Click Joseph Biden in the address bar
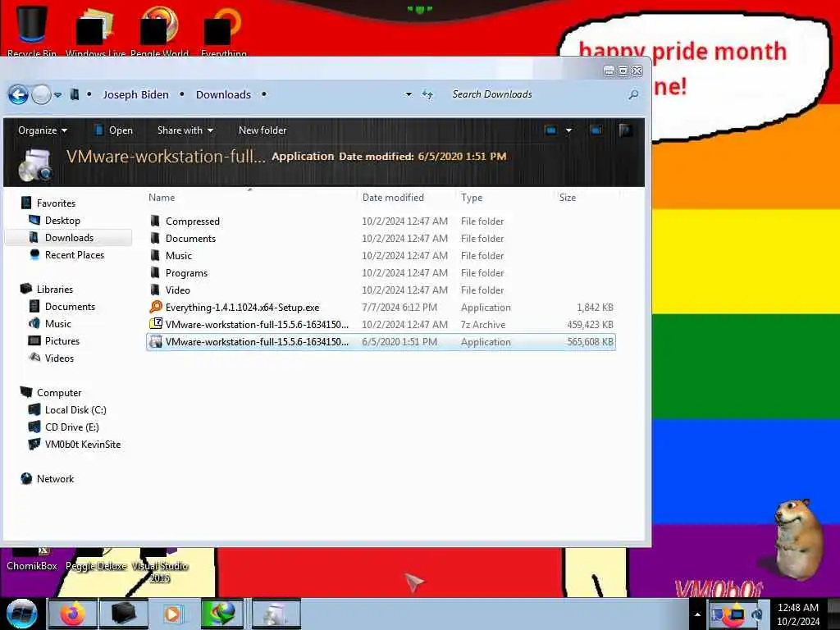Image resolution: width=840 pixels, height=630 pixels. coord(135,94)
